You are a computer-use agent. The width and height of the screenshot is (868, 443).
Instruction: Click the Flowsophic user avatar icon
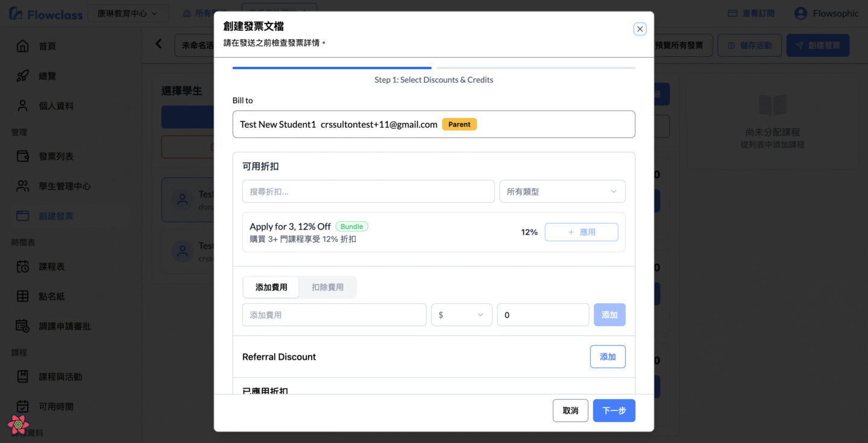click(x=800, y=13)
